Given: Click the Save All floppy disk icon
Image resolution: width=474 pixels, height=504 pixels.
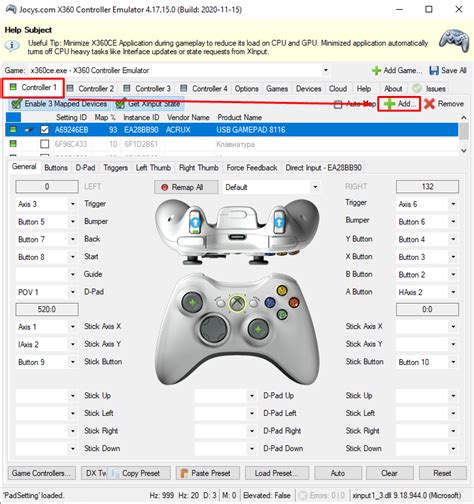Looking at the screenshot, I should (x=434, y=70).
